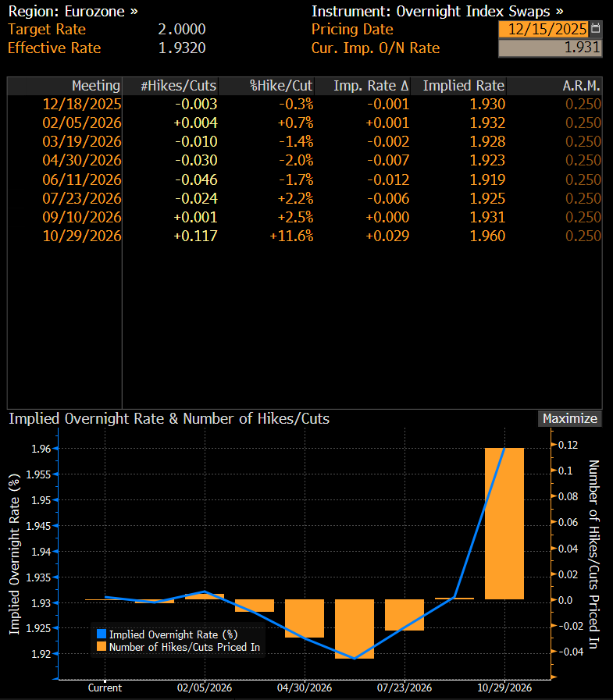Viewport: 613px width, 700px height.
Task: Click the Maximize button on the chart
Action: 570,418
